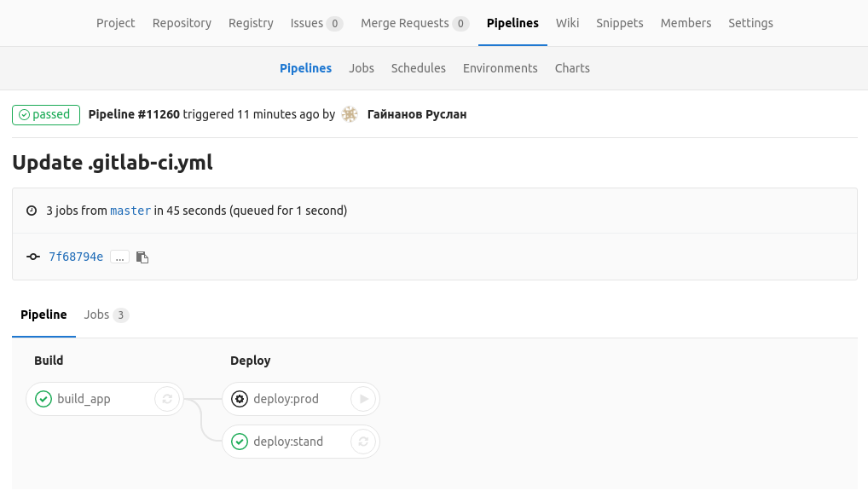The height and width of the screenshot is (491, 868).
Task: Retry the deploy:stand job
Action: click(363, 442)
